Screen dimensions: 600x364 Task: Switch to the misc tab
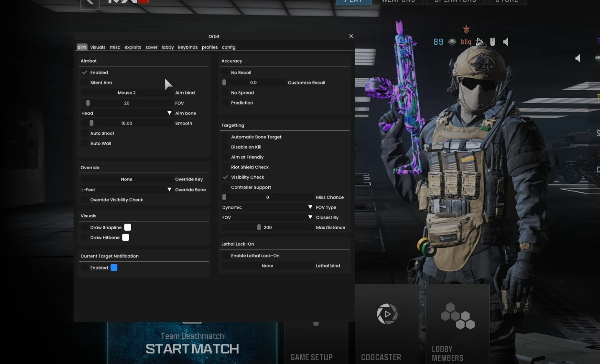tap(115, 47)
